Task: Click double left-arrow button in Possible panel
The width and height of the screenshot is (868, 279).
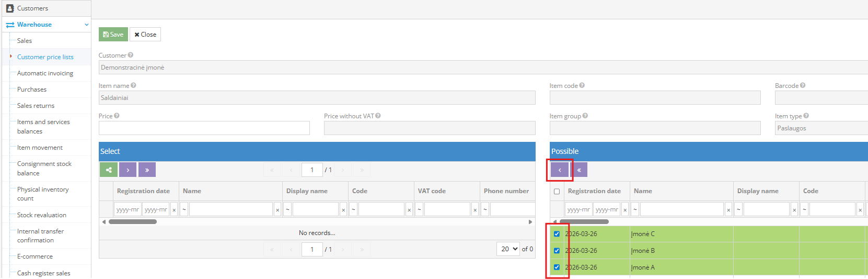Action: coord(579,170)
